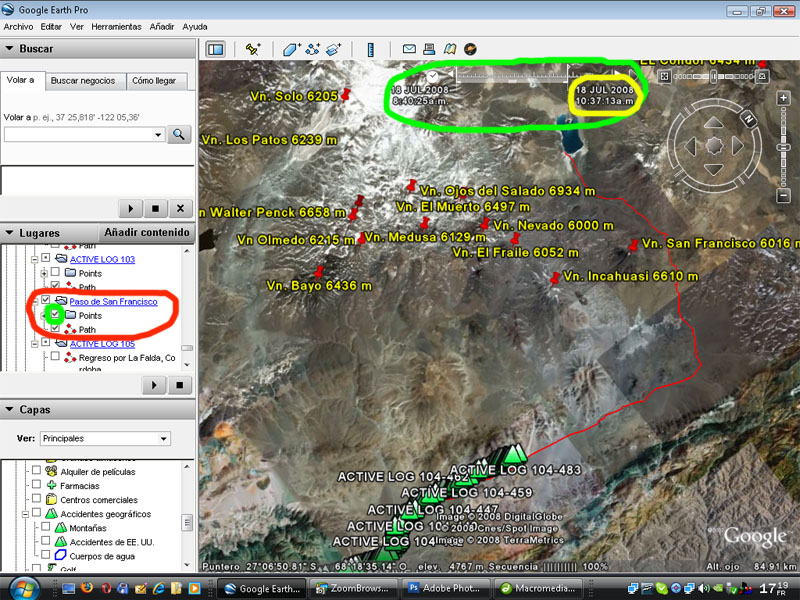The image size is (800, 600).
Task: Click the Volar a search input field
Action: coord(79,135)
